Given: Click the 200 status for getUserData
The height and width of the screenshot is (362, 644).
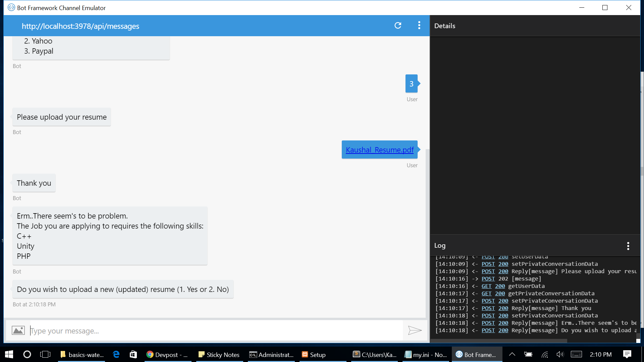Looking at the screenshot, I should coord(500,286).
